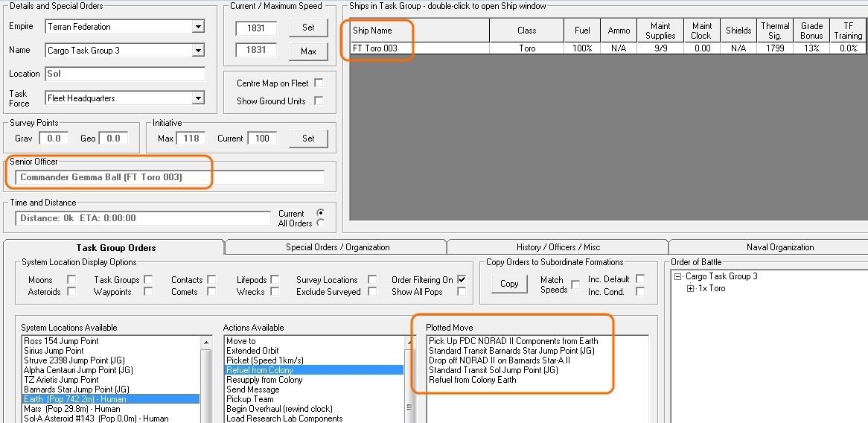
Task: Toggle the Inc. Default checkbox
Action: 640,279
